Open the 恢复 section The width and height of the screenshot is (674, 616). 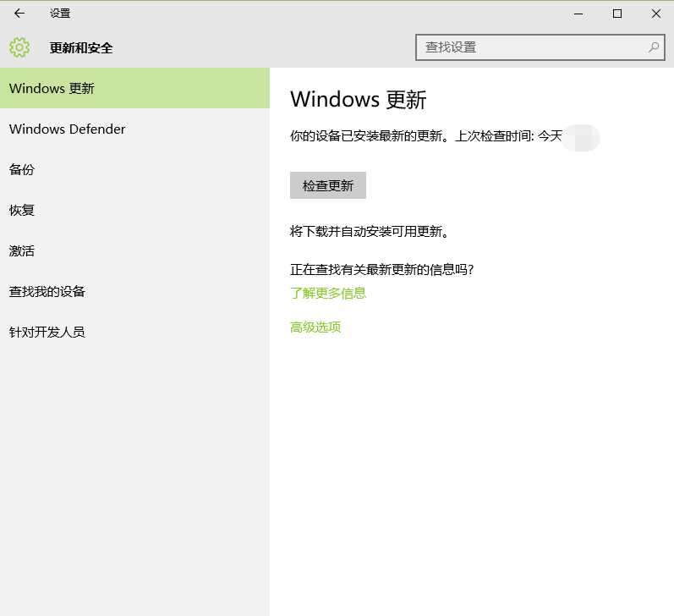pos(134,210)
